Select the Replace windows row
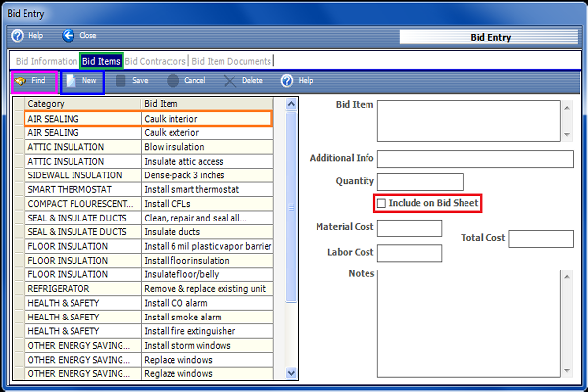 pos(149,360)
